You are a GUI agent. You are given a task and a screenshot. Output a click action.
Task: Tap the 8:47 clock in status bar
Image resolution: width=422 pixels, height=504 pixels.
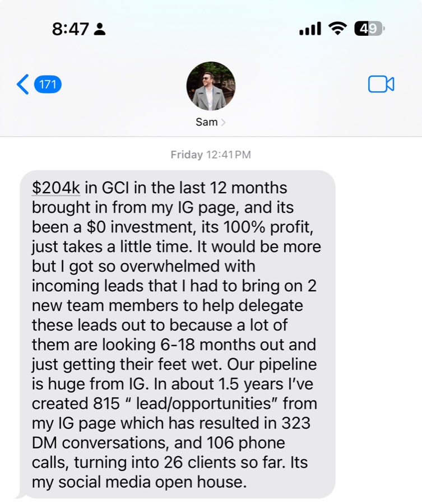click(70, 29)
